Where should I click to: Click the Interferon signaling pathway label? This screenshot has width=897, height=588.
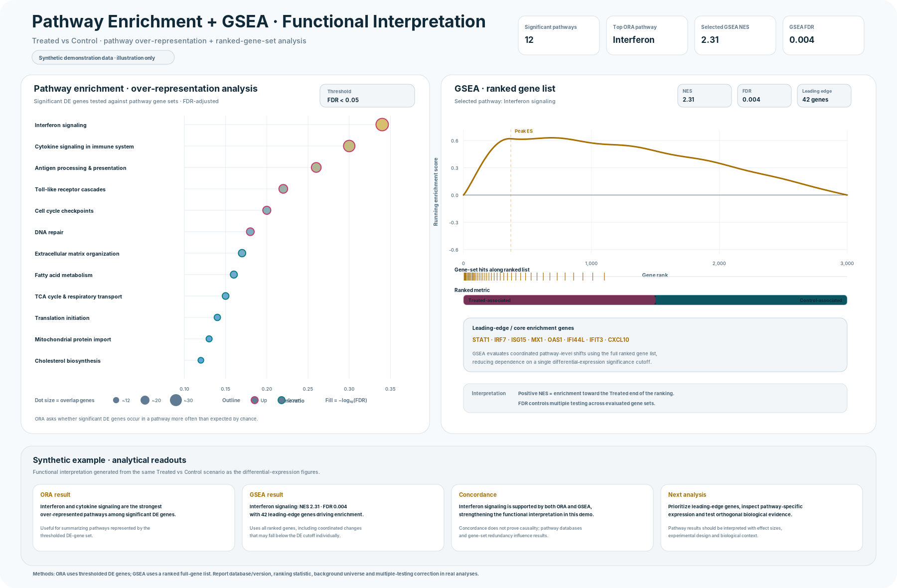point(61,125)
